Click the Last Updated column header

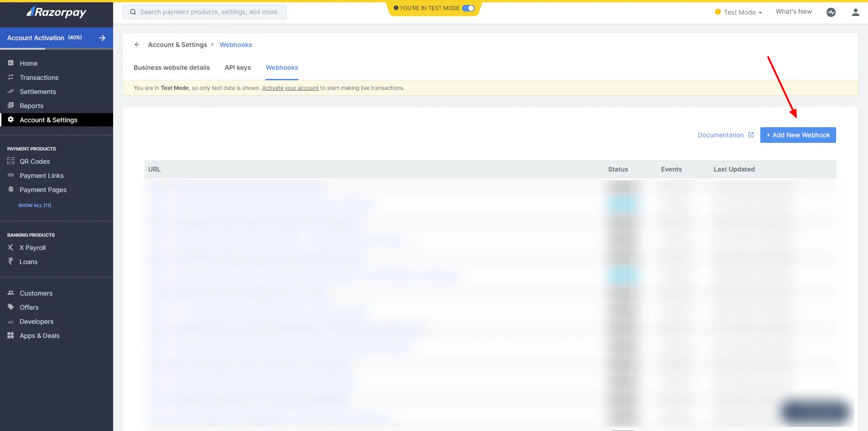coord(734,169)
